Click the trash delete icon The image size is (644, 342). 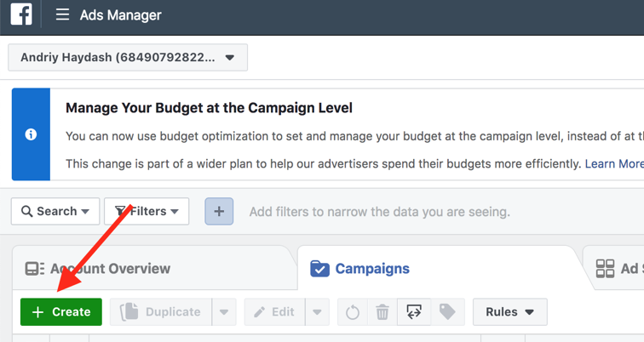382,312
